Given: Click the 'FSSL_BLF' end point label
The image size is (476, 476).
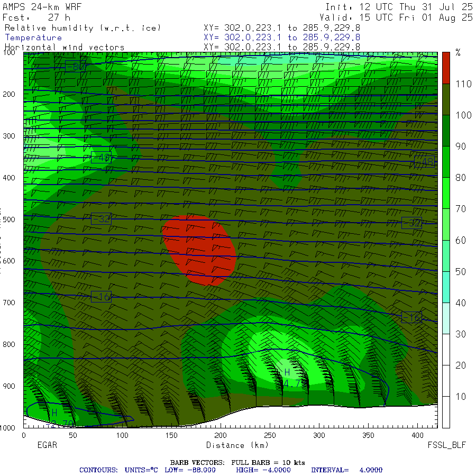Looking at the screenshot, I should tap(446, 445).
